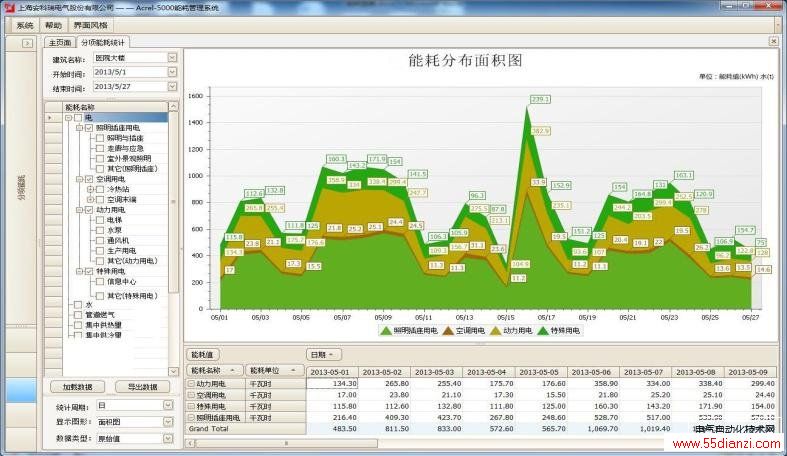Image resolution: width=787 pixels, height=456 pixels.
Task: Open the 系统 menu
Action: (25, 25)
